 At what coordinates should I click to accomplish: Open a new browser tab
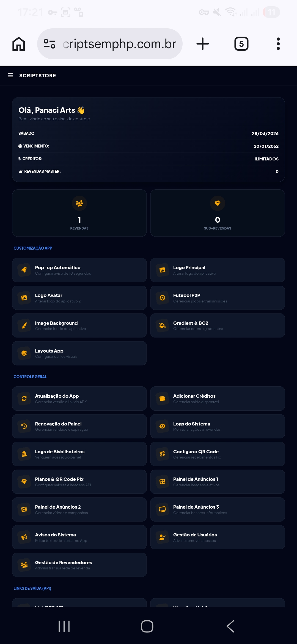point(203,44)
